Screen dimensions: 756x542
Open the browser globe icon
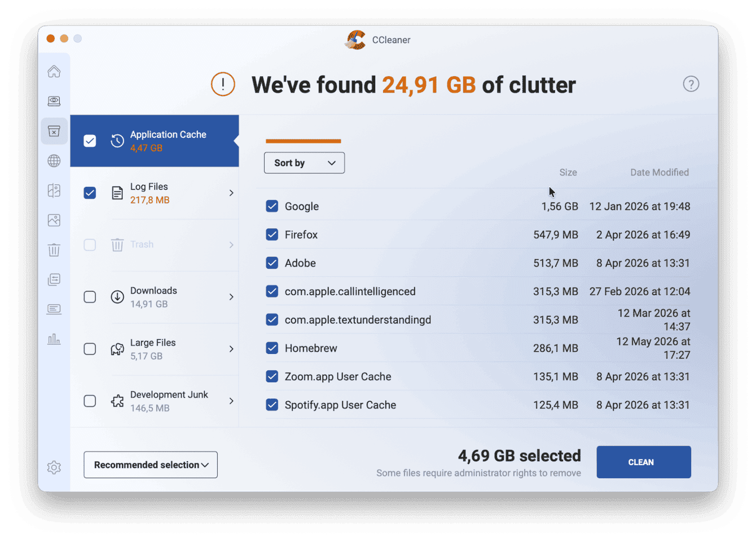tap(54, 161)
